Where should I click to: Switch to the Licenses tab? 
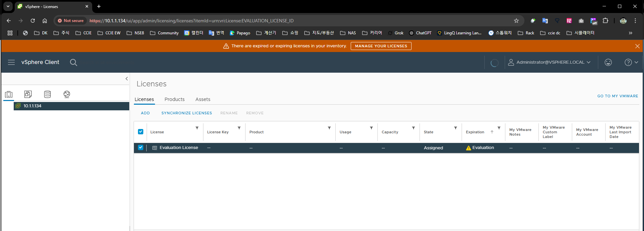(144, 99)
